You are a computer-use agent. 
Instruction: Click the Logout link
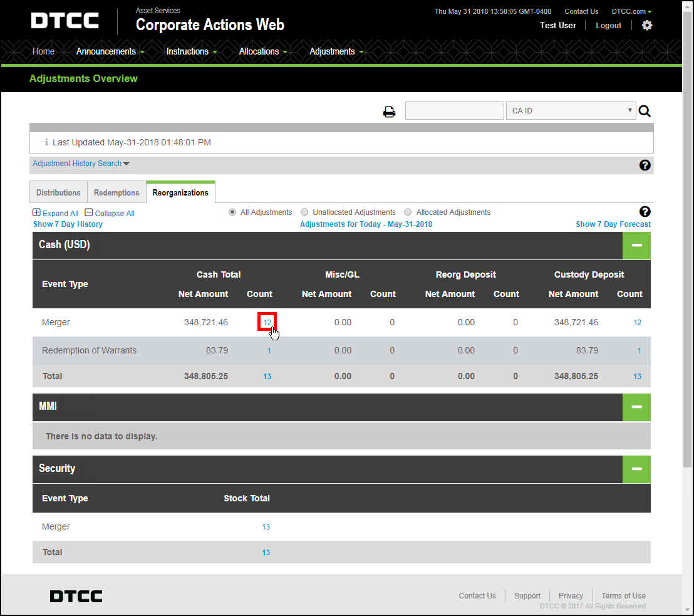tap(608, 26)
